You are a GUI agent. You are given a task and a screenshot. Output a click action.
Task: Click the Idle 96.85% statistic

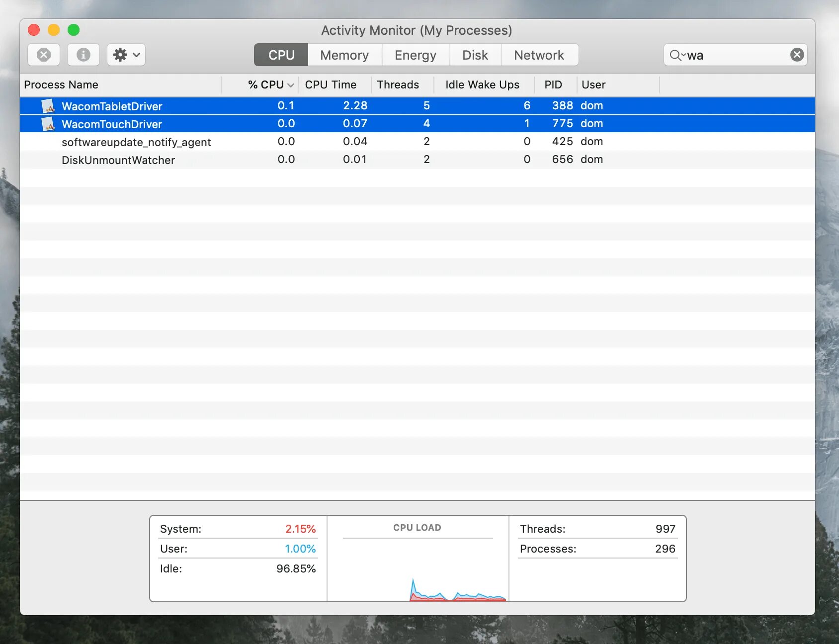pos(238,568)
